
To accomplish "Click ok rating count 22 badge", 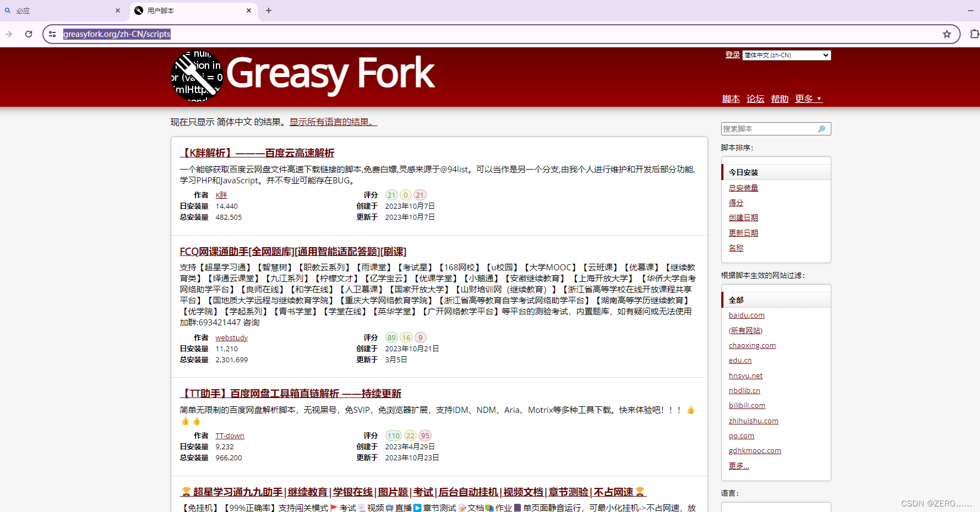I will coord(411,435).
